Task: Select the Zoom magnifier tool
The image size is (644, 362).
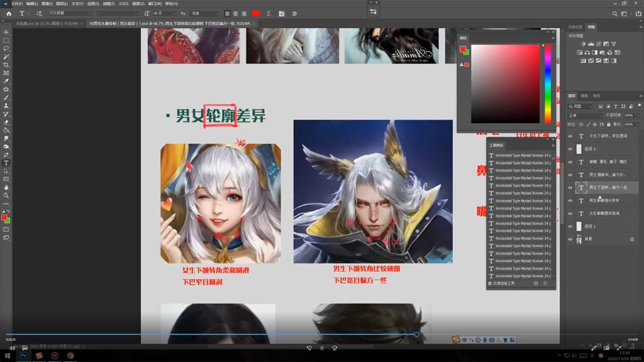Action: pos(6,195)
